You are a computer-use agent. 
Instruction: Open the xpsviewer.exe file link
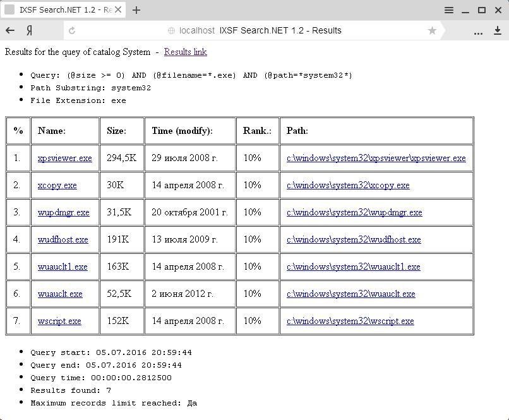point(65,158)
